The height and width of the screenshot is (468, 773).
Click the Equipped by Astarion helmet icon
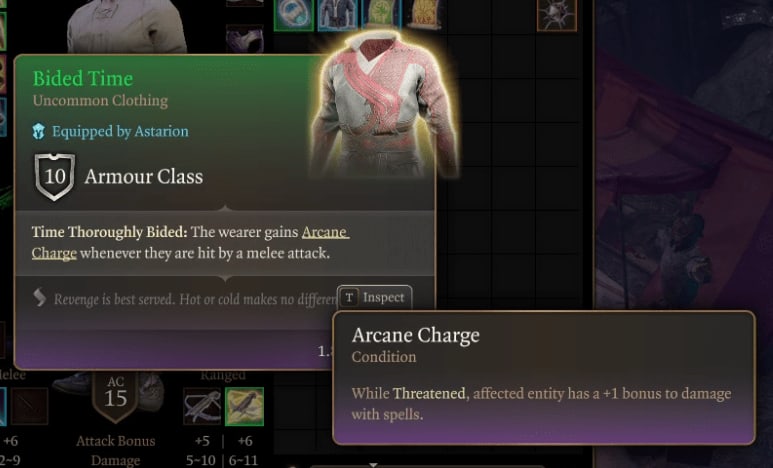point(39,131)
